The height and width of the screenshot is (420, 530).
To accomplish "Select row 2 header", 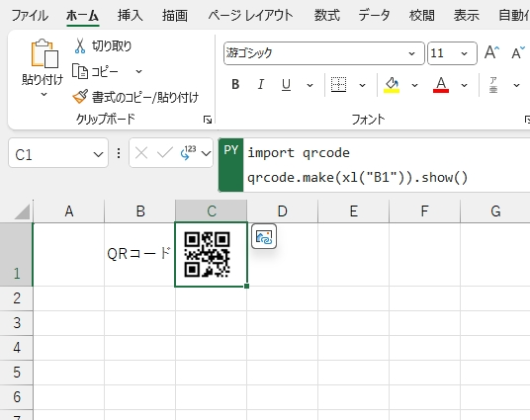I will (x=17, y=298).
